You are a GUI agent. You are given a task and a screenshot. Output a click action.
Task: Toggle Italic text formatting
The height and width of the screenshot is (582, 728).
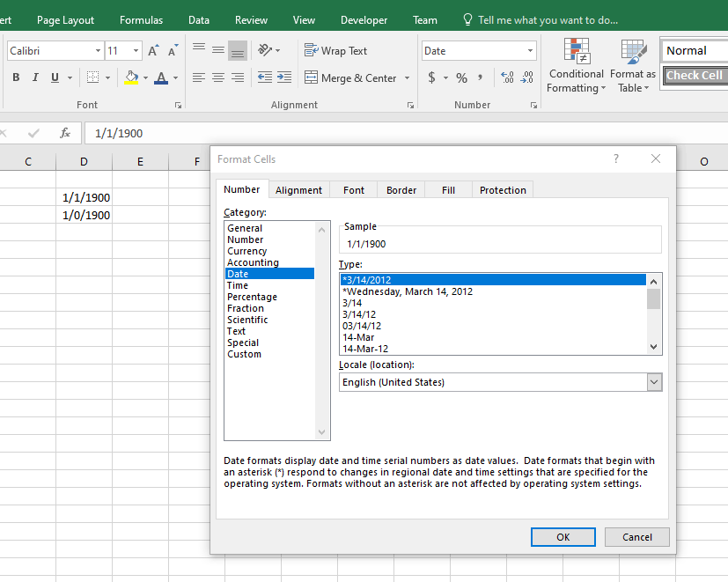point(35,77)
